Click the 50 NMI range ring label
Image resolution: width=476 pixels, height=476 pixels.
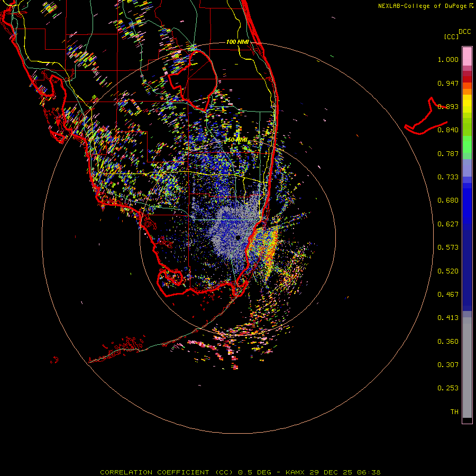coord(237,140)
